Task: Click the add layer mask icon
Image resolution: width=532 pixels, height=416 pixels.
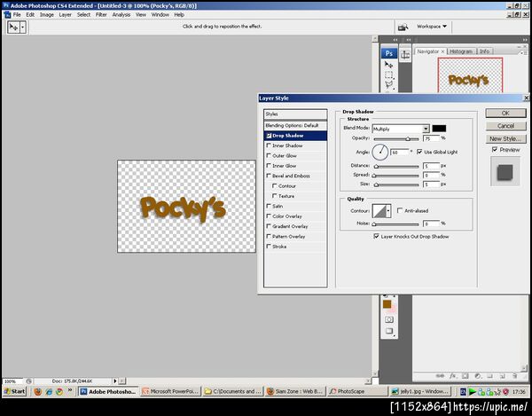Action: 465,376
